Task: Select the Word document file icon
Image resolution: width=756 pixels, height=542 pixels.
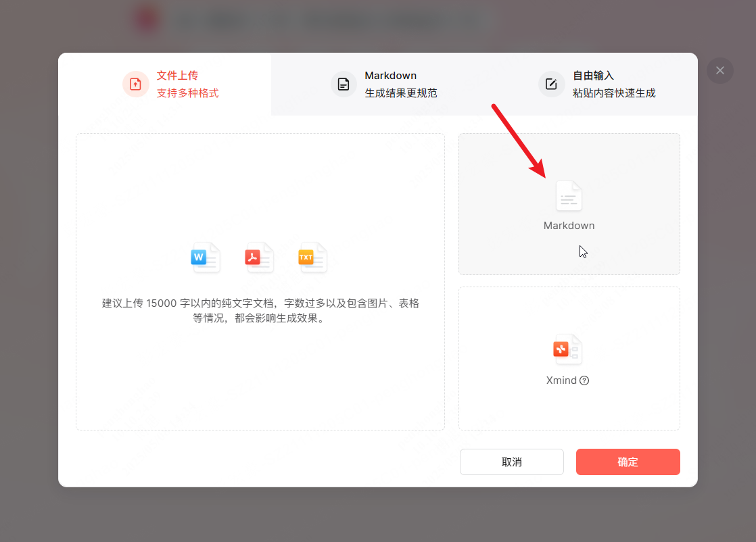Action: pyautogui.click(x=205, y=257)
